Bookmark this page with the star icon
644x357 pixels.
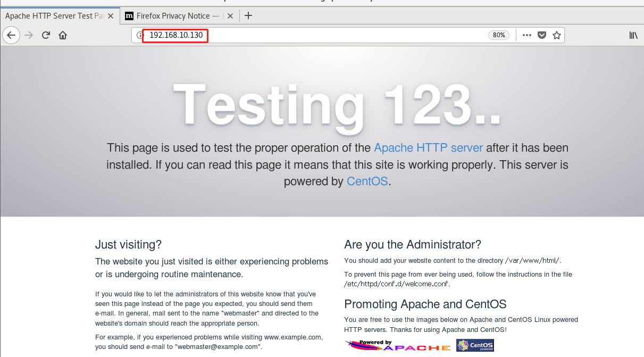coord(557,36)
